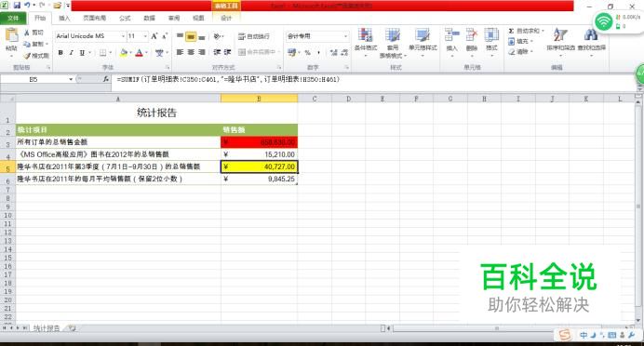The height and width of the screenshot is (346, 644).
Task: Select cell B4 showing 15,210.00
Action: pyautogui.click(x=259, y=154)
